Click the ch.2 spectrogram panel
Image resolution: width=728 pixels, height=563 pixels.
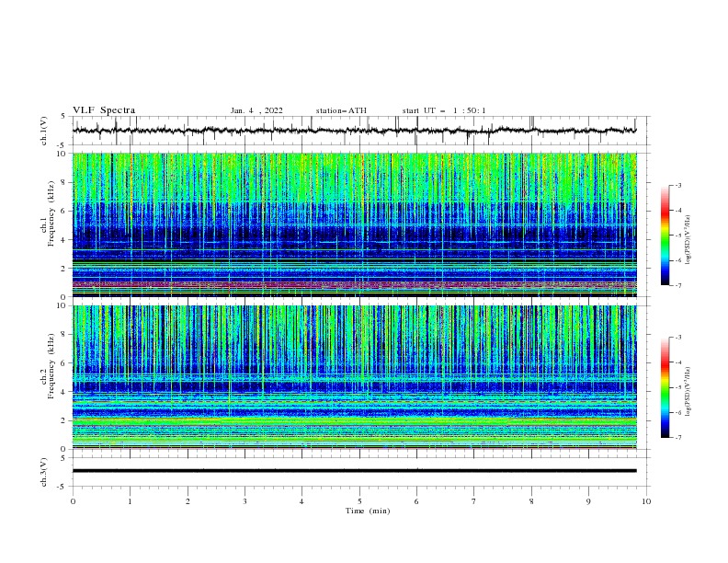(x=354, y=377)
